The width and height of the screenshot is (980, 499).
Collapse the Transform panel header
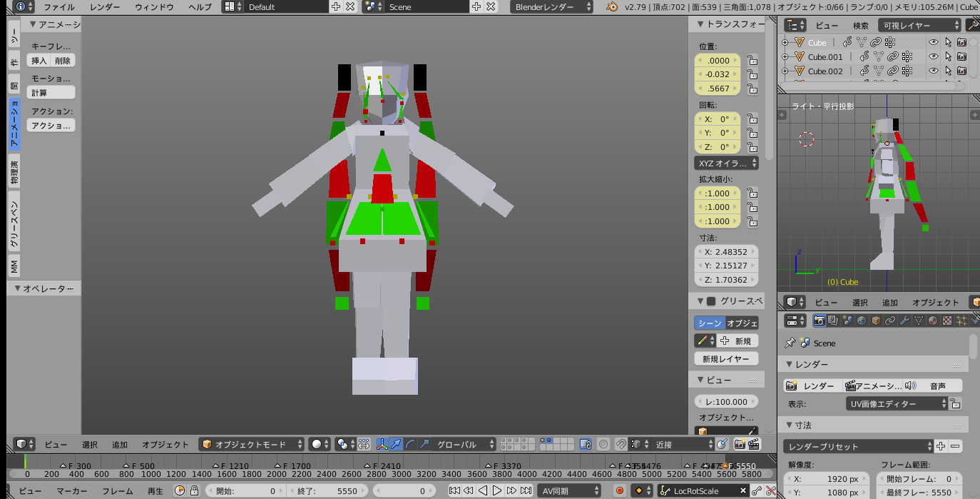(x=727, y=24)
